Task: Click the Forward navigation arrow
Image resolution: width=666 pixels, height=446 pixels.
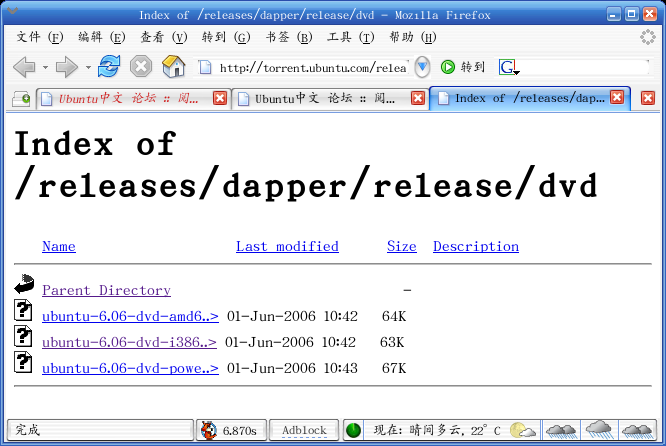Action: [67, 67]
